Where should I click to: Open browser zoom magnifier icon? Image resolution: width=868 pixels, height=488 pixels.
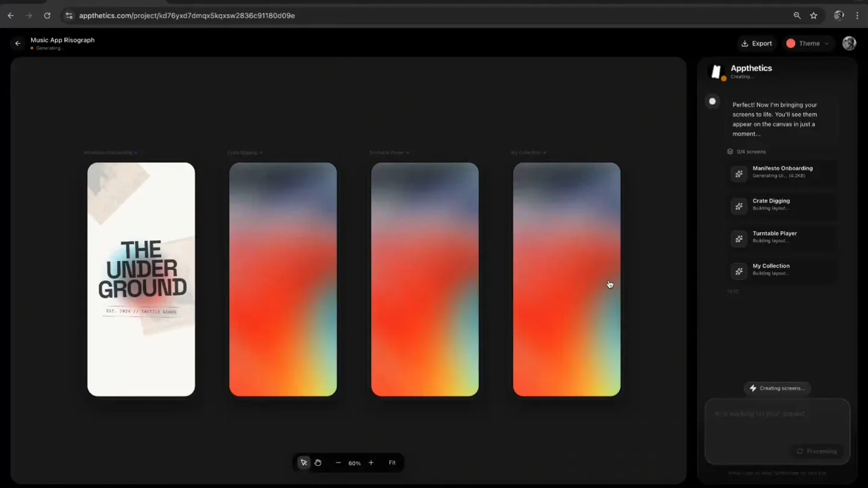point(797,16)
